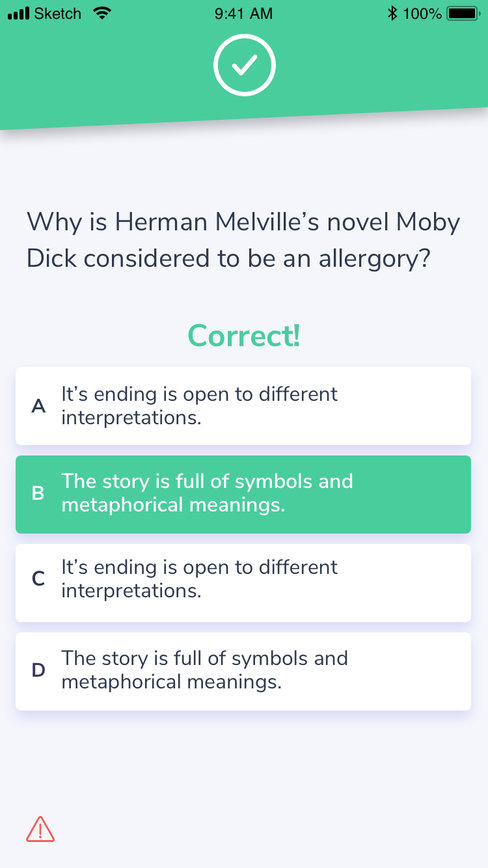
Task: Select answer option C
Action: (243, 582)
